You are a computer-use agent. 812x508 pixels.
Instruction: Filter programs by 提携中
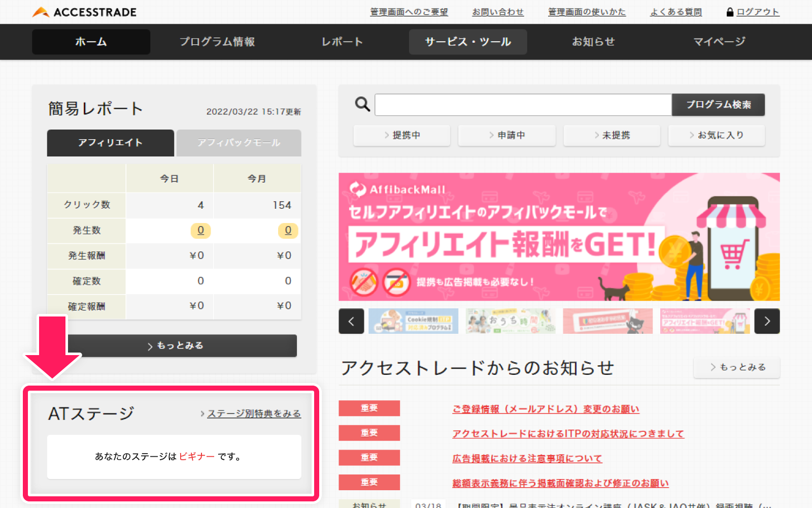coord(402,135)
